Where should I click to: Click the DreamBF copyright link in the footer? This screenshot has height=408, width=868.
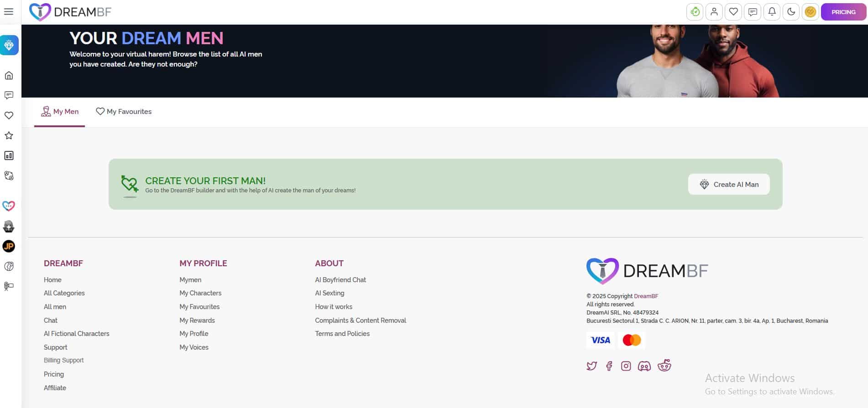pyautogui.click(x=646, y=296)
